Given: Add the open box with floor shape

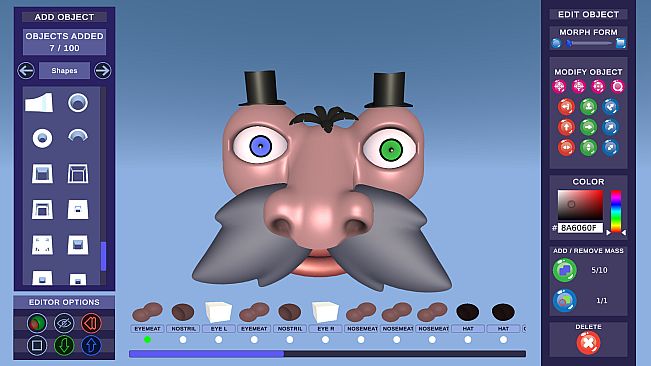Looking at the screenshot, I should click(42, 173).
